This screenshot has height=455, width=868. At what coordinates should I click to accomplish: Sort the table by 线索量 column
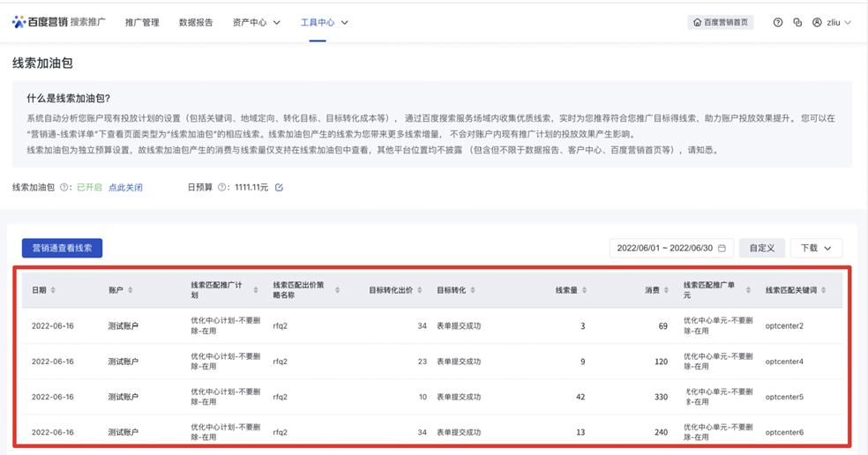point(585,290)
